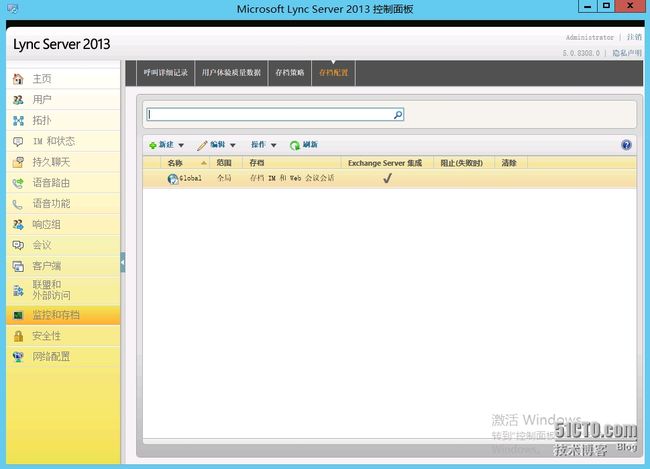650x469 pixels.
Task: Click the Global row globe icon
Action: [172, 179]
